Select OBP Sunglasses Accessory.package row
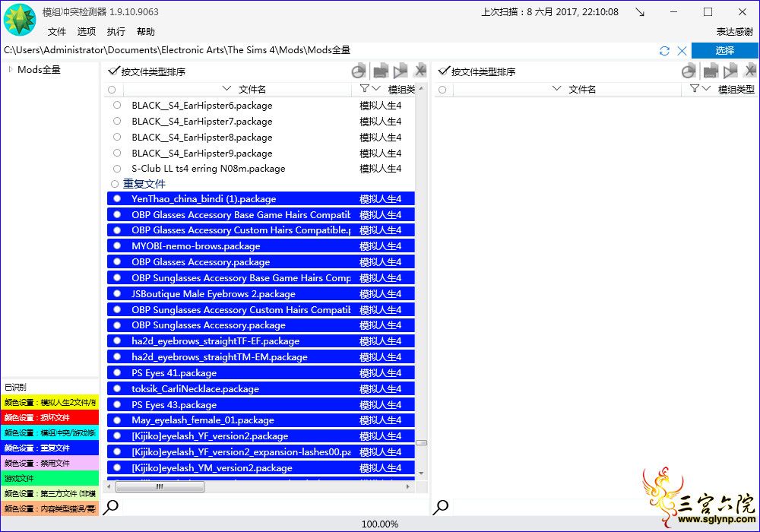Viewport: 760px width, 532px height. [261, 325]
